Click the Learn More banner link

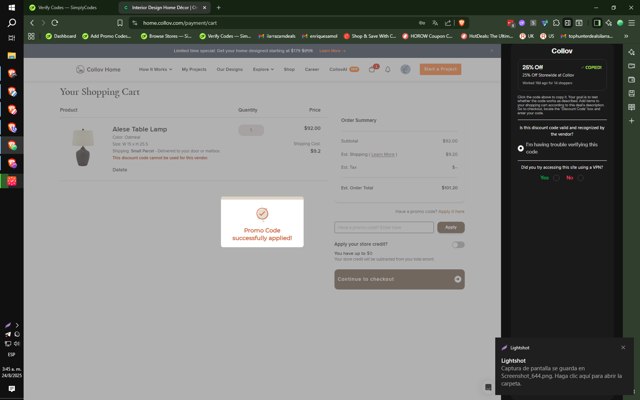click(332, 51)
